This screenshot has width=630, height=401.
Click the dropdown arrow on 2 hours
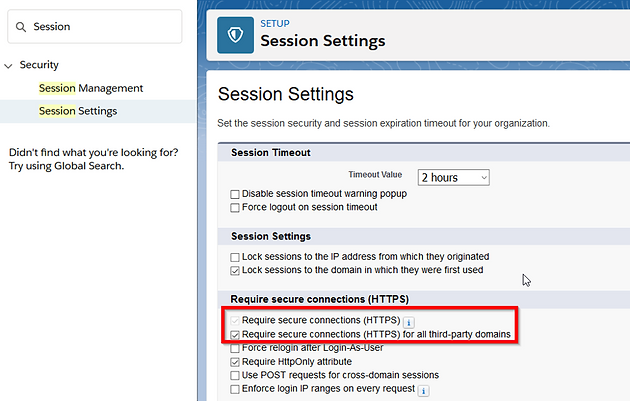(x=484, y=178)
